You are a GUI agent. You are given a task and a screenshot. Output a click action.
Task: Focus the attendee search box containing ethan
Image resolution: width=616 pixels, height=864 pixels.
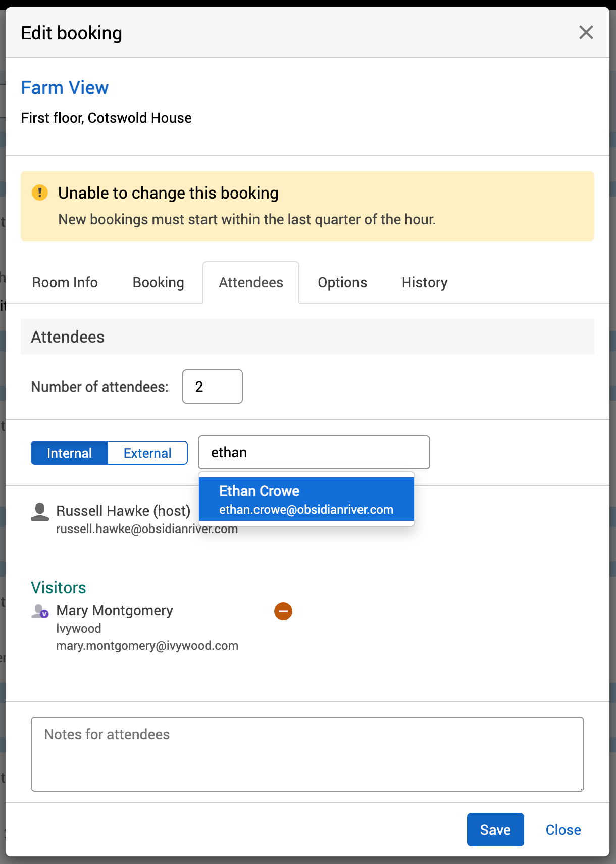[314, 452]
